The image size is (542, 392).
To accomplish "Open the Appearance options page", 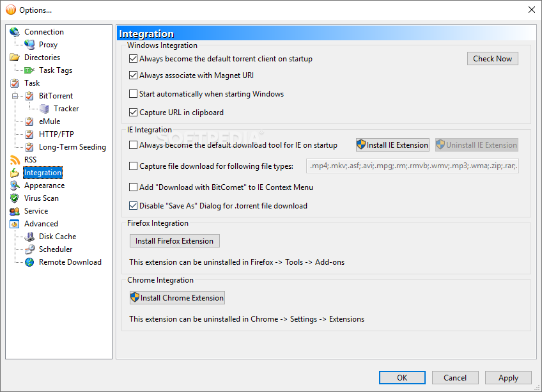I will point(44,185).
